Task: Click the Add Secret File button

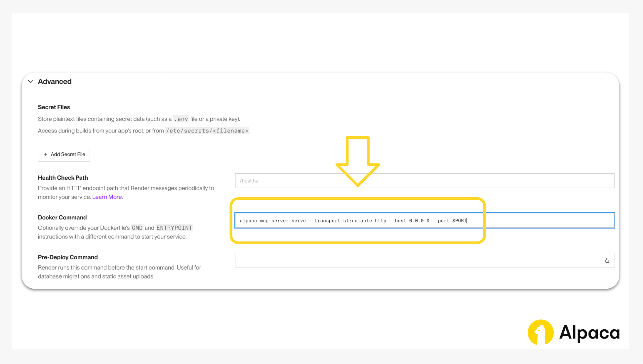Action: pos(64,154)
